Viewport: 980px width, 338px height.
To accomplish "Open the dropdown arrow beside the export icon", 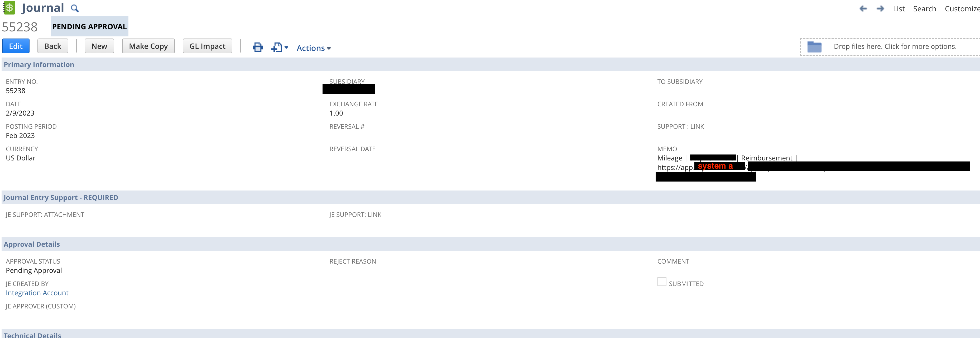I will tap(286, 48).
